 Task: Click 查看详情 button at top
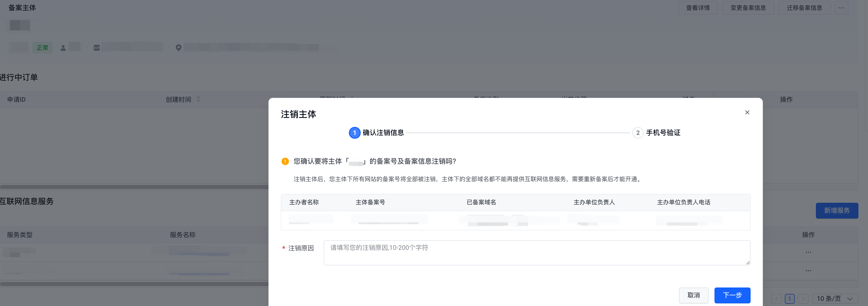[698, 8]
